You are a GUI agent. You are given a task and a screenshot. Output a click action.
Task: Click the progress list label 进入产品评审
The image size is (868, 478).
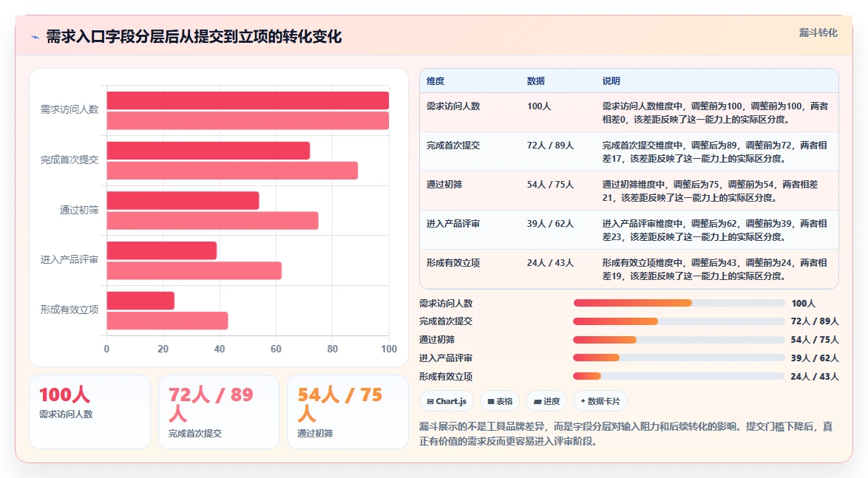446,358
